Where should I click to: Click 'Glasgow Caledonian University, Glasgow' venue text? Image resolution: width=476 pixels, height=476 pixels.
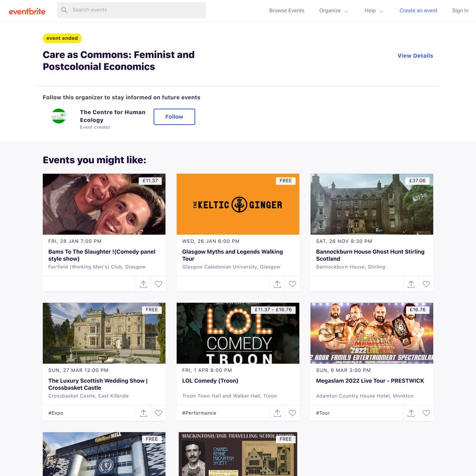[x=231, y=267]
